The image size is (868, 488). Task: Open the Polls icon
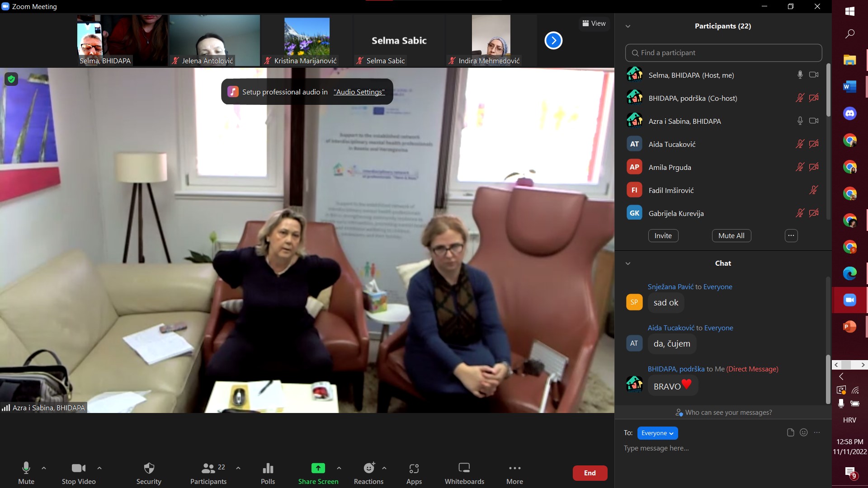click(268, 468)
